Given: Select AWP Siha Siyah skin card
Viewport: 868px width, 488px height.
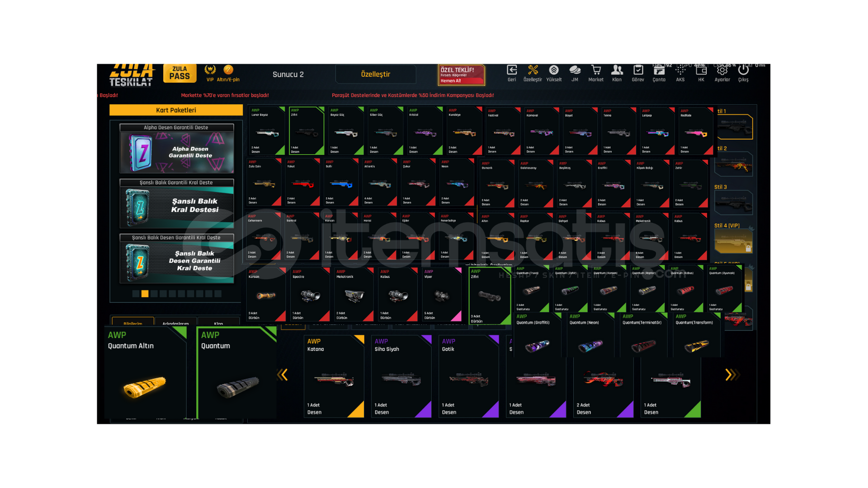Looking at the screenshot, I should tap(401, 376).
